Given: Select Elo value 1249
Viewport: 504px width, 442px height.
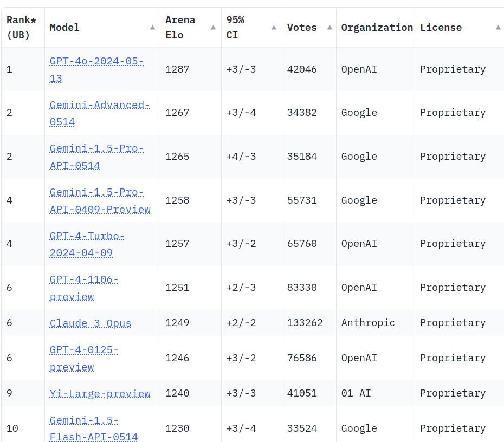Looking at the screenshot, I should 177,323.
